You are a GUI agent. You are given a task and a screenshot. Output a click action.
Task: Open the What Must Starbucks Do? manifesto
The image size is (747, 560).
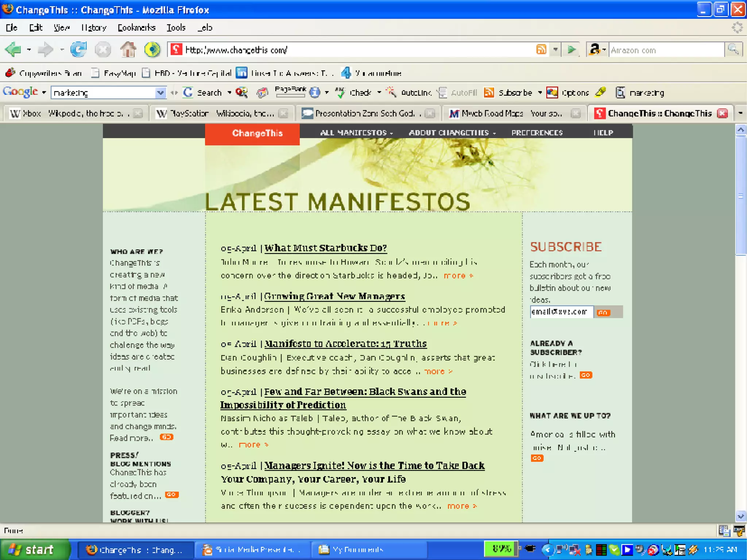coord(325,248)
